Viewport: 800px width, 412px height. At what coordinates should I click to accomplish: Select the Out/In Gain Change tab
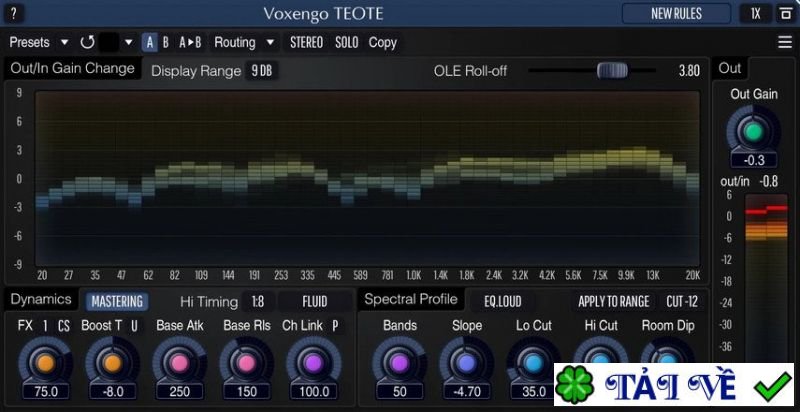coord(72,69)
